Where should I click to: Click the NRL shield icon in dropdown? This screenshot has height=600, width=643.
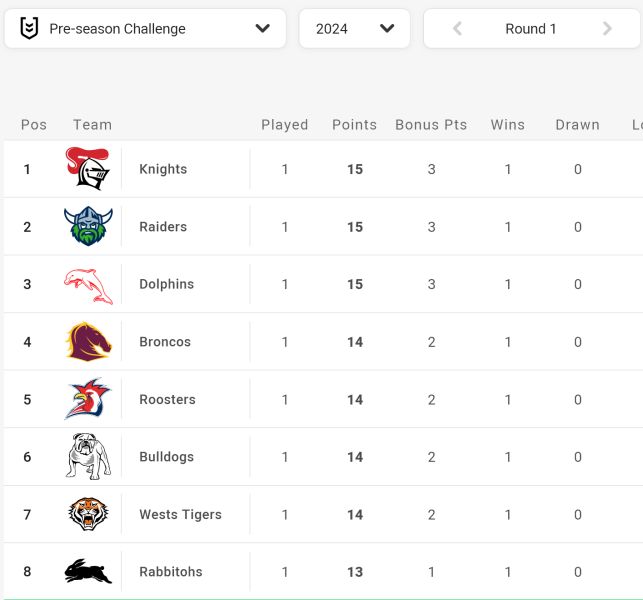click(30, 28)
